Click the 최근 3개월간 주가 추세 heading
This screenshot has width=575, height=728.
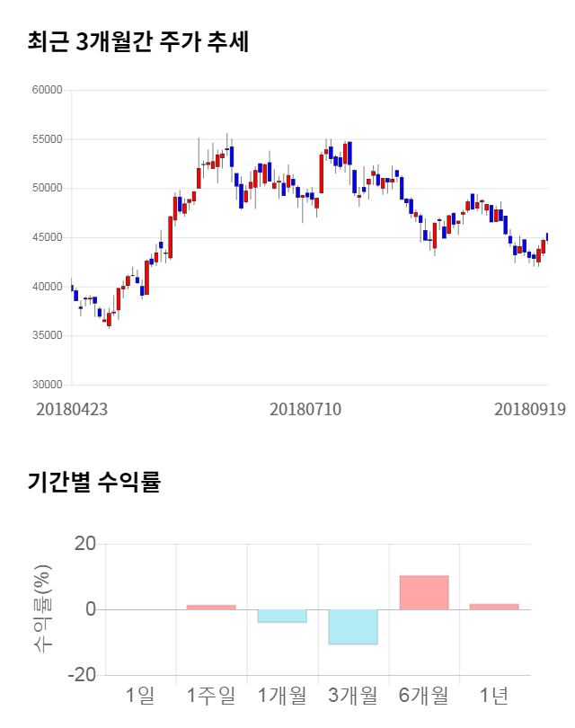point(137,41)
